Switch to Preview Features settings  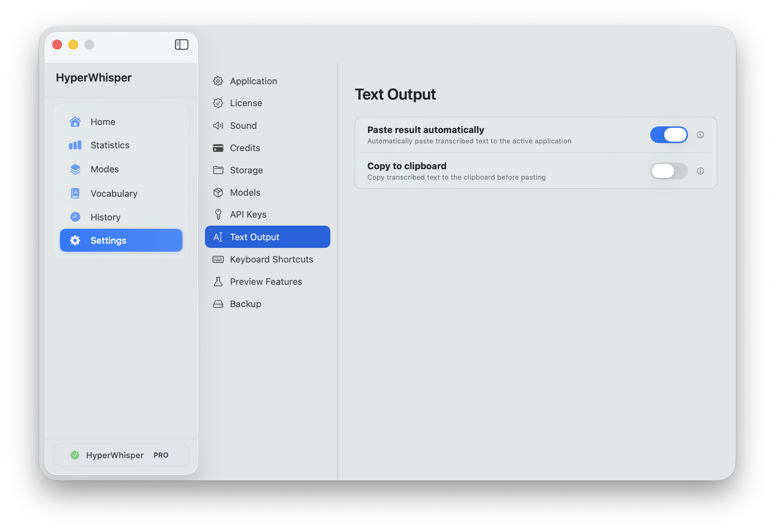[x=268, y=281]
